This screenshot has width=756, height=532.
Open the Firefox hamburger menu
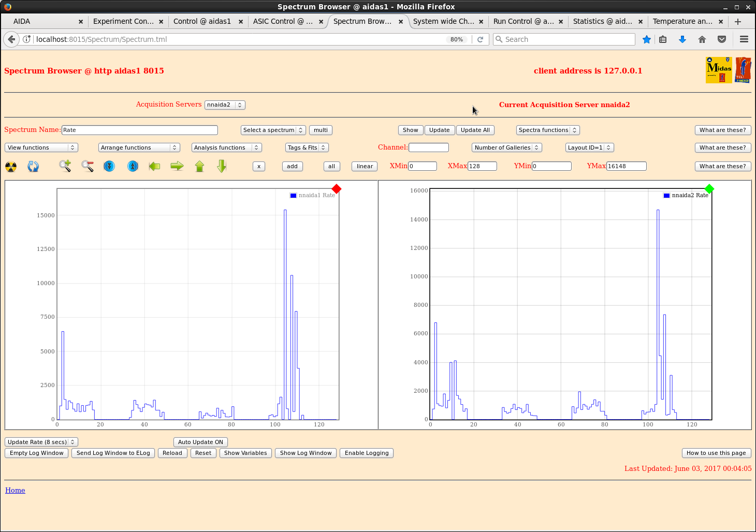[744, 39]
